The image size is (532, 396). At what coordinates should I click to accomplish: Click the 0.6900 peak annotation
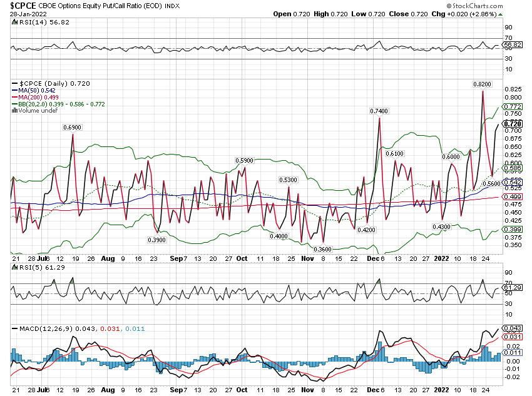pos(72,127)
